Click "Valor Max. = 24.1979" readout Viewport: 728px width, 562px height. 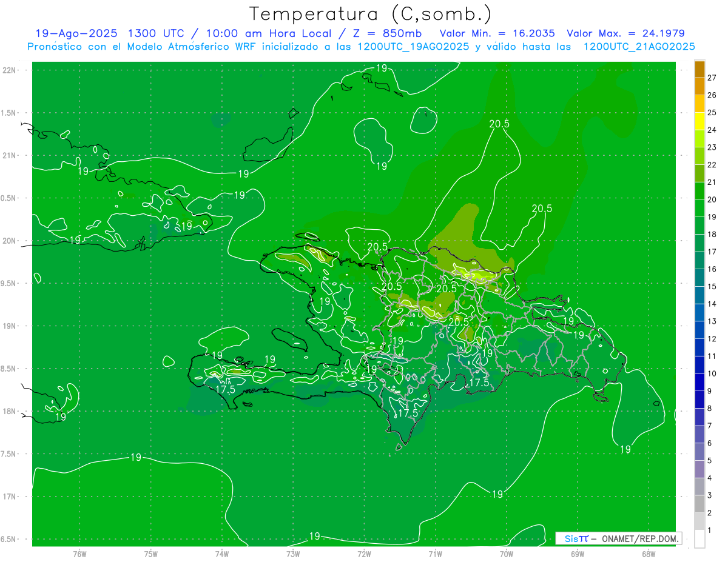(x=625, y=33)
